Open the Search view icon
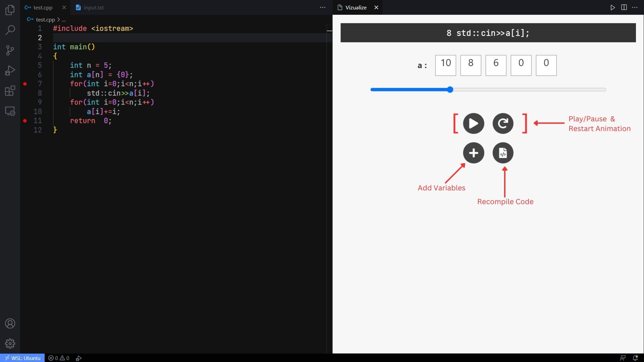The width and height of the screenshot is (644, 362). pos(10,30)
